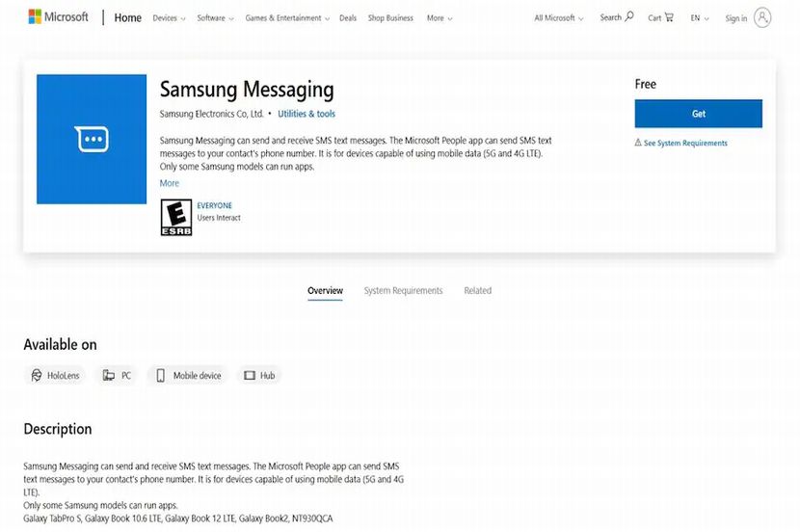
Task: Open the Utilities & tools category link
Action: click(x=307, y=114)
